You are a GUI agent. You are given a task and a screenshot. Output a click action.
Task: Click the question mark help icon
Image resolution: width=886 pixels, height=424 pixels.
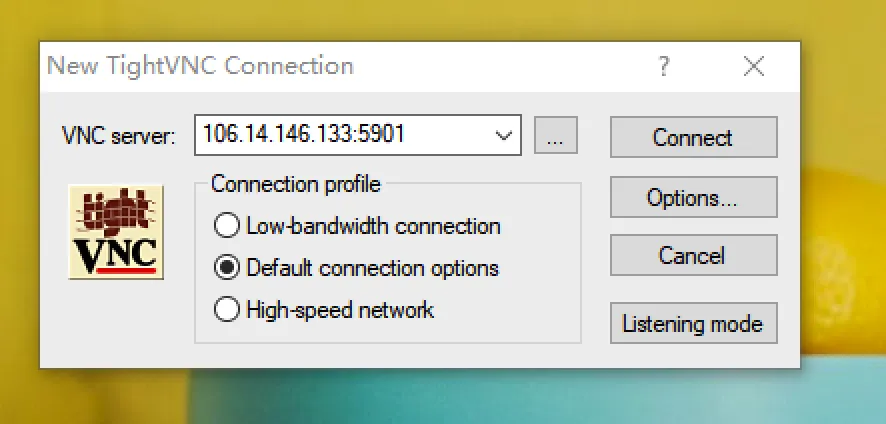(x=664, y=66)
